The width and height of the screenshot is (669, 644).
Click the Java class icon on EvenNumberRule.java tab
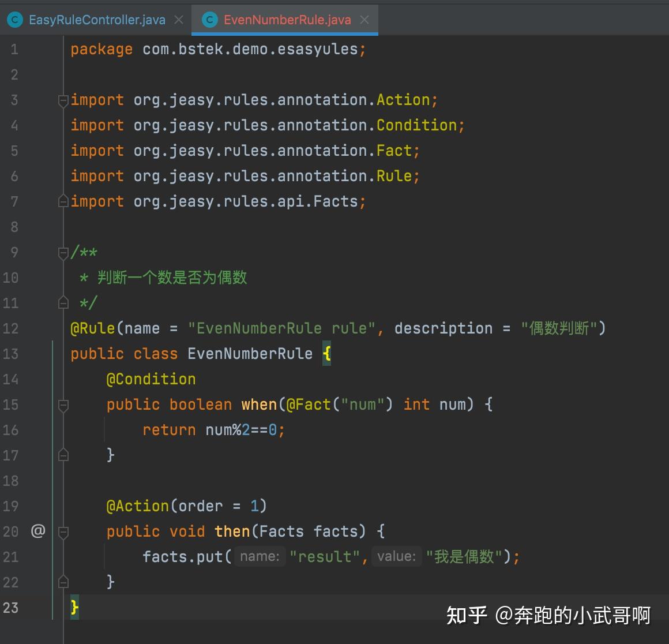[209, 19]
